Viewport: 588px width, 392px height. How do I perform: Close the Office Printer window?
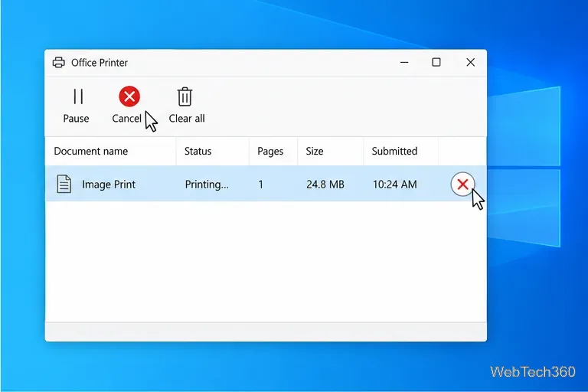pyautogui.click(x=470, y=62)
